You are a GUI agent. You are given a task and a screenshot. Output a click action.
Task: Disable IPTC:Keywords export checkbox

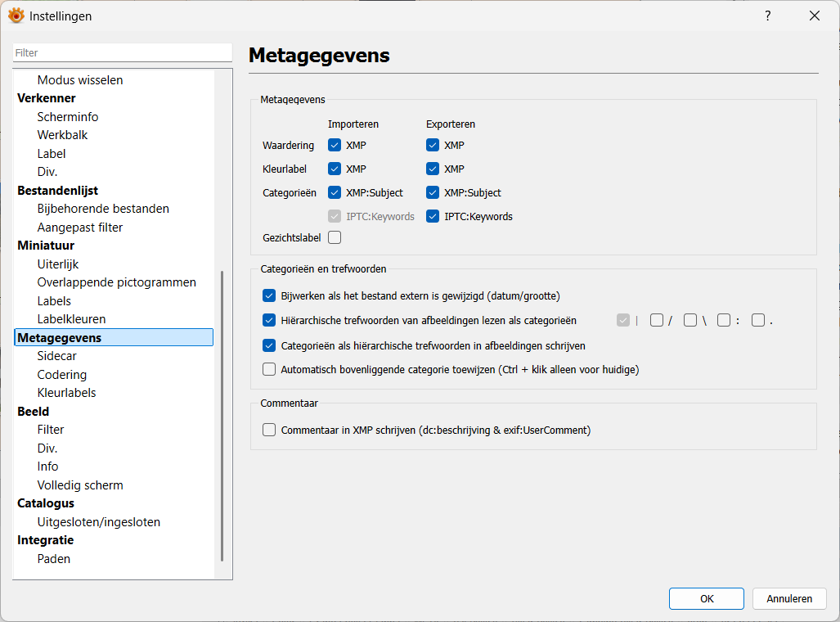tap(433, 216)
